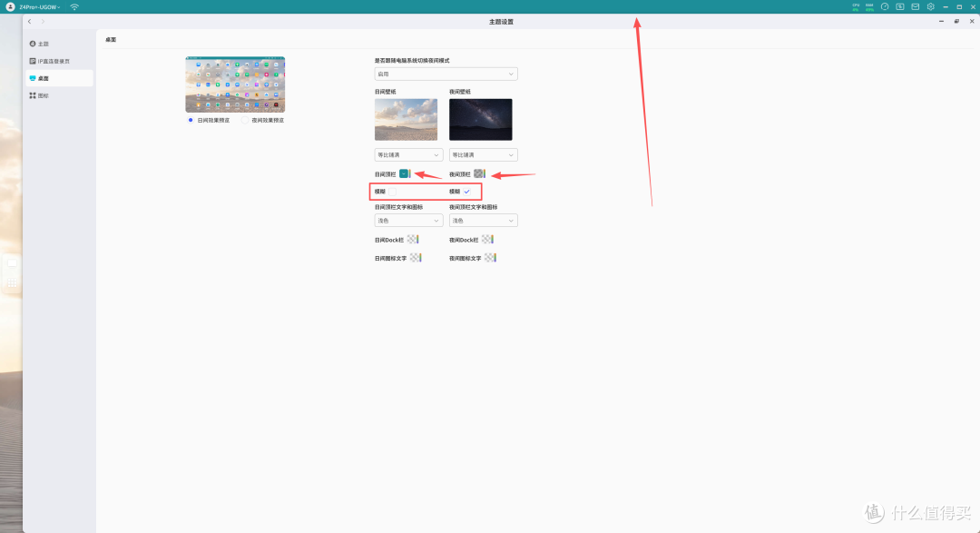
Task: Switch to the IP直连登录页 sidebar section
Action: pos(59,62)
